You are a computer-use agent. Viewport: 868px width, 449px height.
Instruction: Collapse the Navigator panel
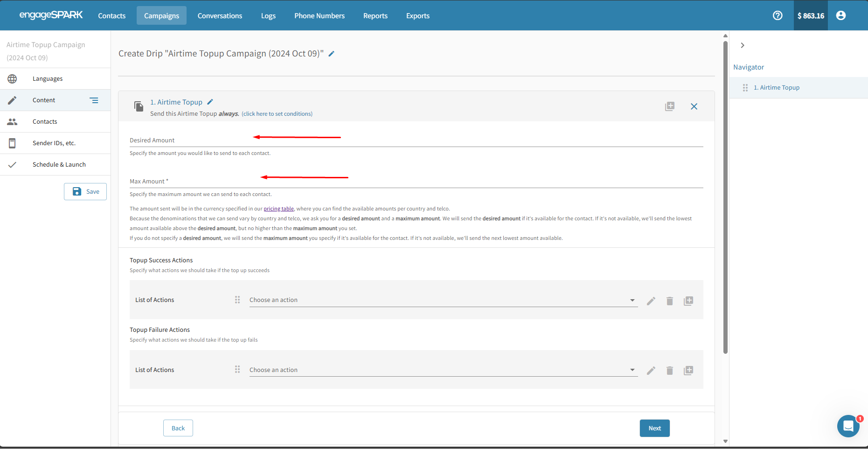(742, 45)
